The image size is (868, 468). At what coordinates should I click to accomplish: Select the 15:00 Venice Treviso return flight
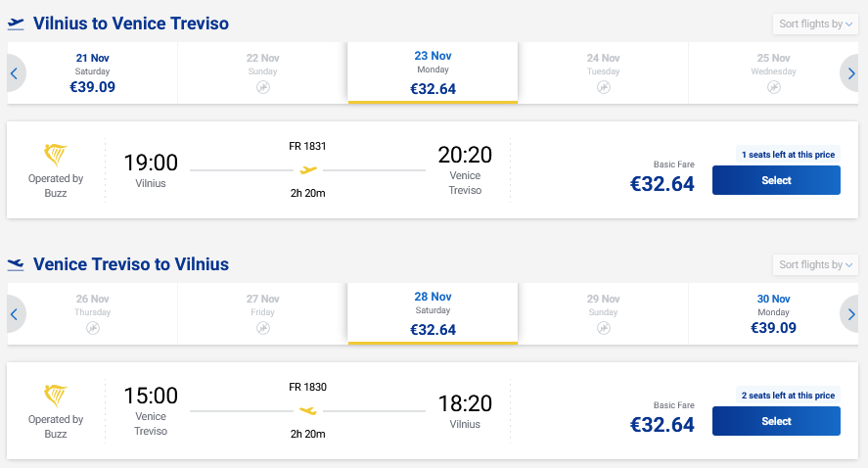point(776,421)
